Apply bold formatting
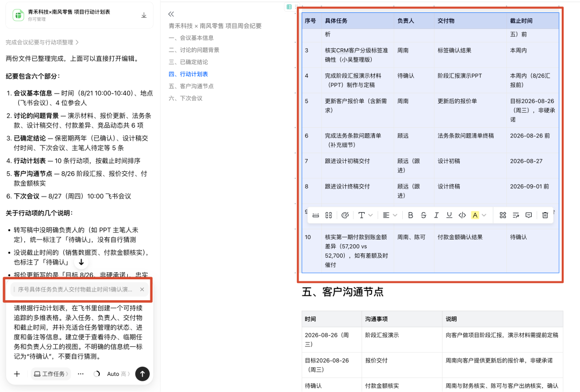This screenshot has width=580, height=392. (x=410, y=215)
